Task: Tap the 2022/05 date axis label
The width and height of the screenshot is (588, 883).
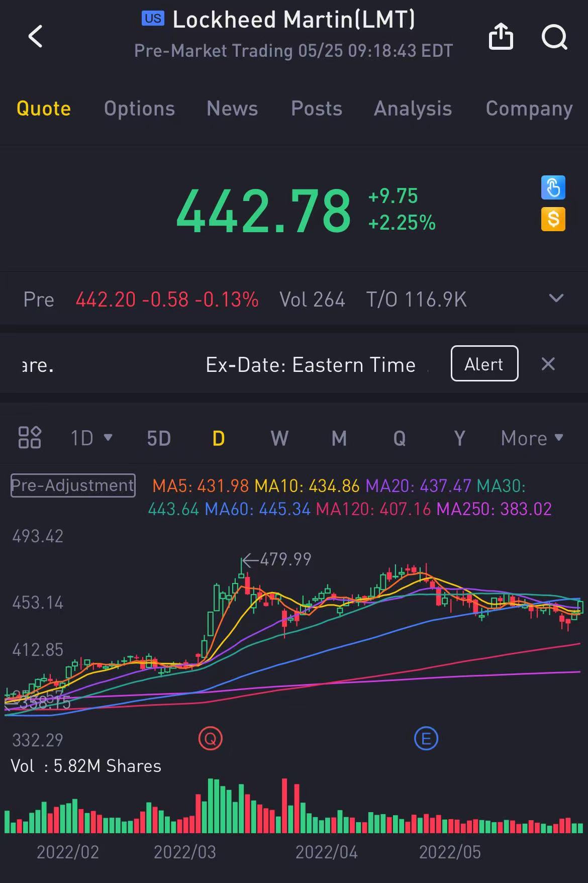Action: (450, 852)
